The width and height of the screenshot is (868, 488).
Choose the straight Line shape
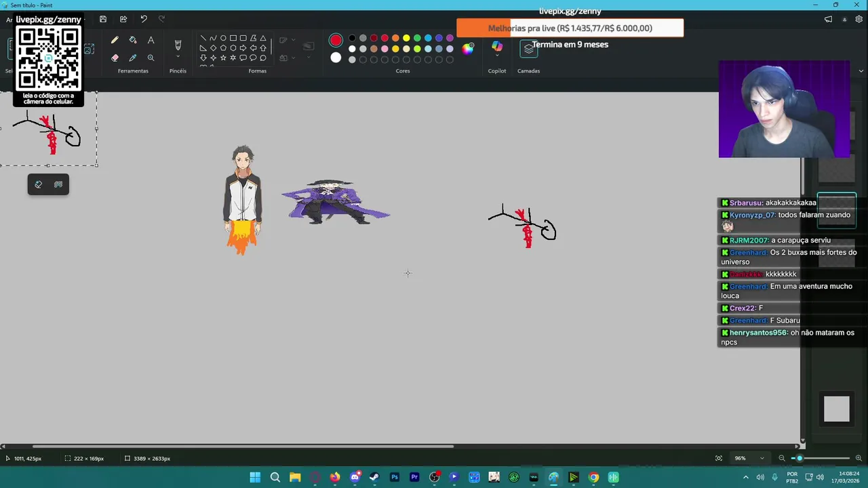pyautogui.click(x=203, y=39)
